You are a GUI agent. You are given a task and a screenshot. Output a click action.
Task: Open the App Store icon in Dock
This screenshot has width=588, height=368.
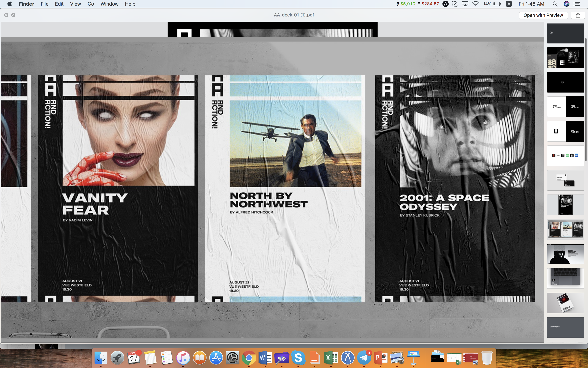pos(216,358)
